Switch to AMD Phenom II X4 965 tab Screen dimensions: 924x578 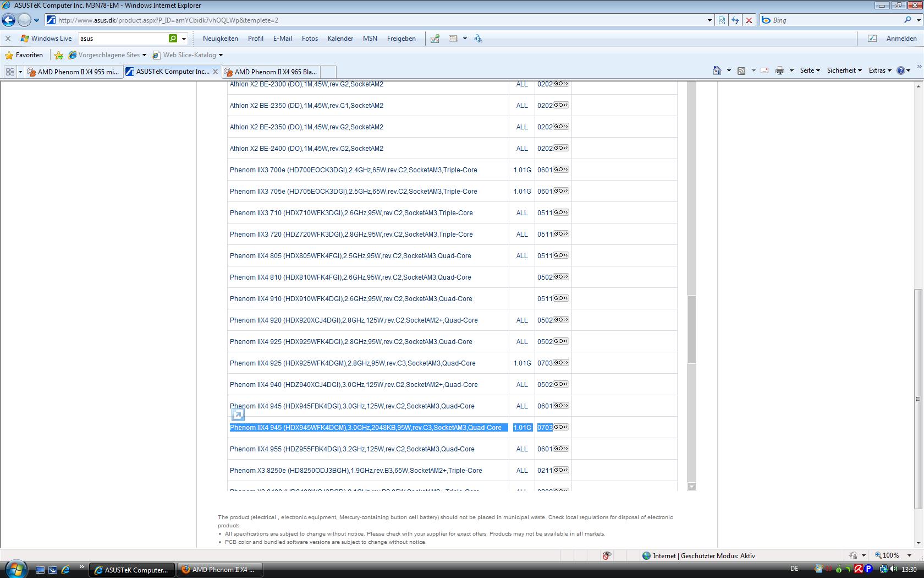click(x=271, y=72)
